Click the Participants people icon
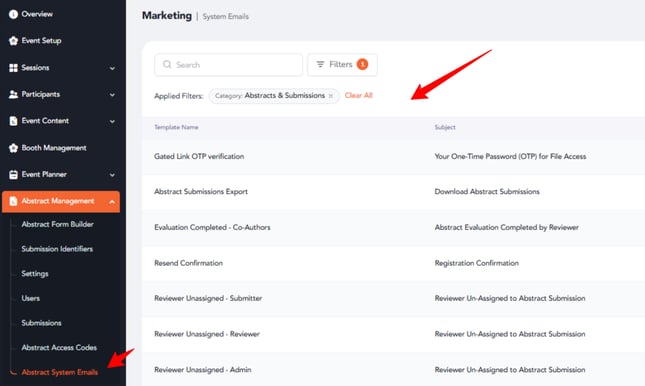 (x=13, y=94)
